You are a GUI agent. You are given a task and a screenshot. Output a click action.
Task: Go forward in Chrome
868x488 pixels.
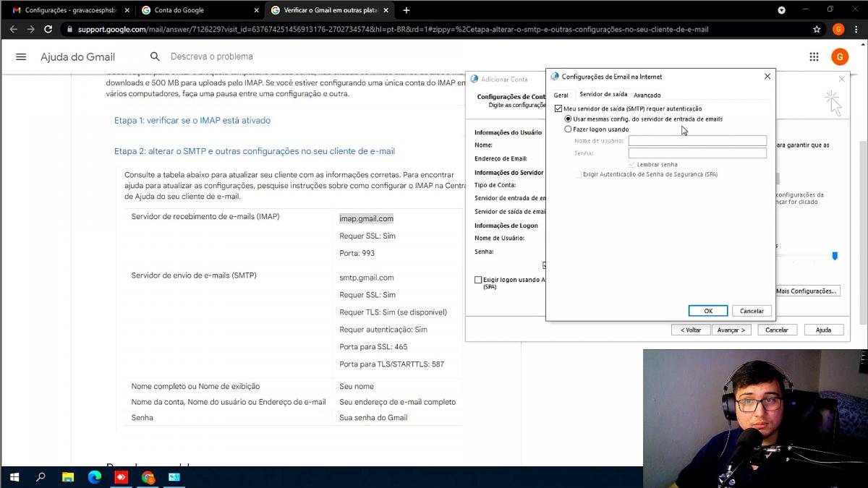(x=30, y=30)
